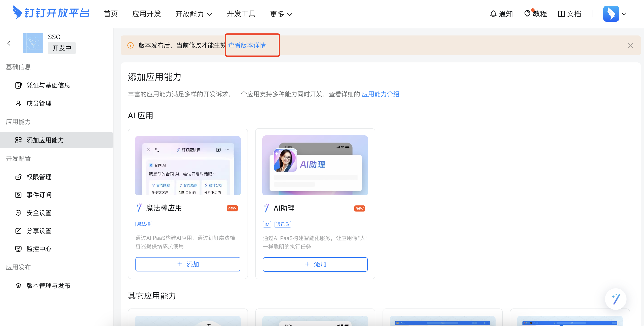This screenshot has height=326, width=644.
Task: Click the wand icon beside AI助理
Action: pos(266,208)
